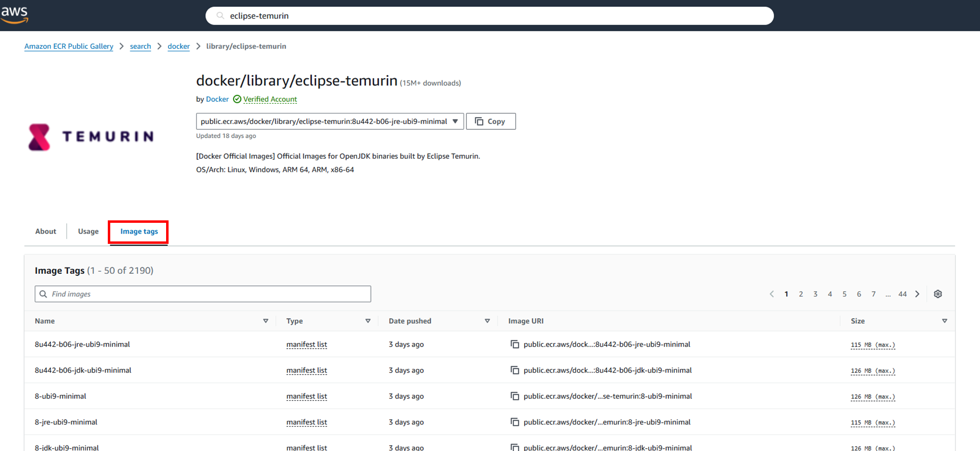Image resolution: width=980 pixels, height=451 pixels.
Task: Open manifest list for 8-jre-ubi9-minimal
Action: coord(307,422)
